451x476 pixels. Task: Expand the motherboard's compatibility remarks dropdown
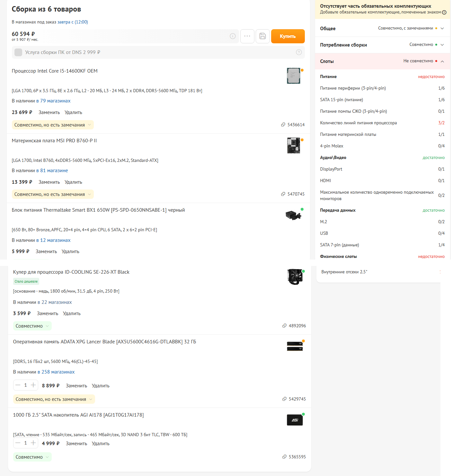(53, 194)
